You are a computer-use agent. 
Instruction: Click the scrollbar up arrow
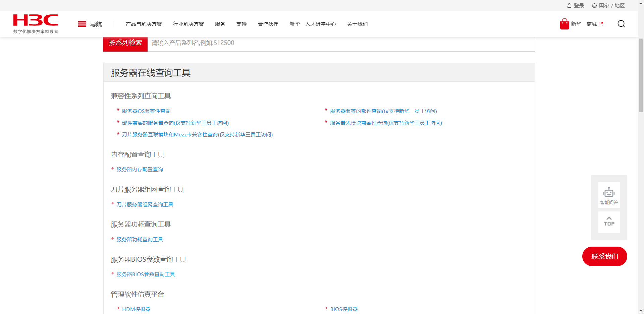641,3
